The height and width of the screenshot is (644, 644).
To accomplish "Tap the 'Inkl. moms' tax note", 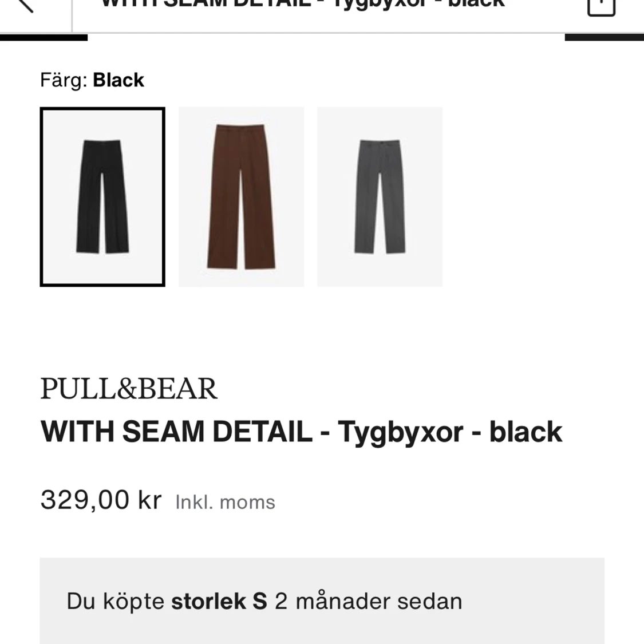I will [225, 503].
